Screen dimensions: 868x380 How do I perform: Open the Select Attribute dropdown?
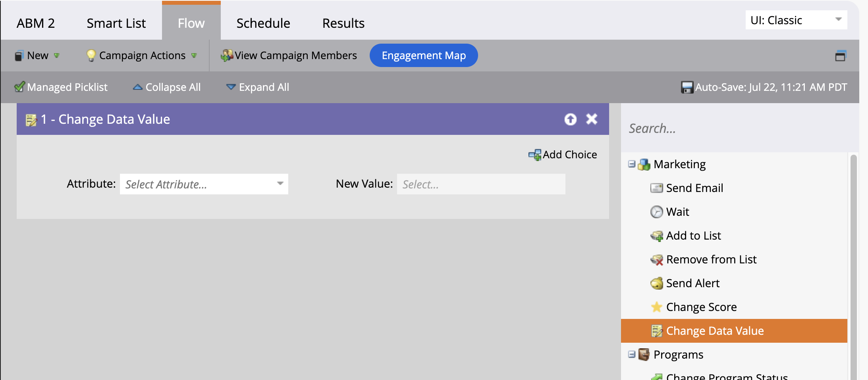204,184
